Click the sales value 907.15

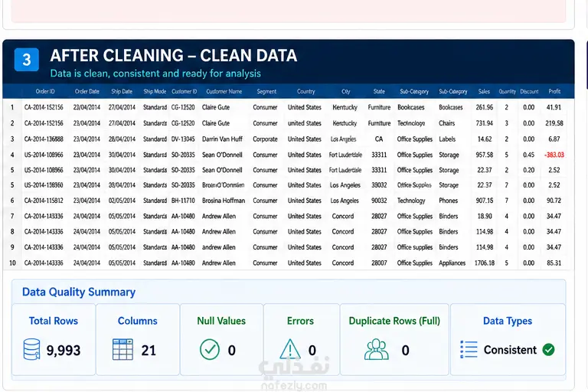tap(485, 201)
